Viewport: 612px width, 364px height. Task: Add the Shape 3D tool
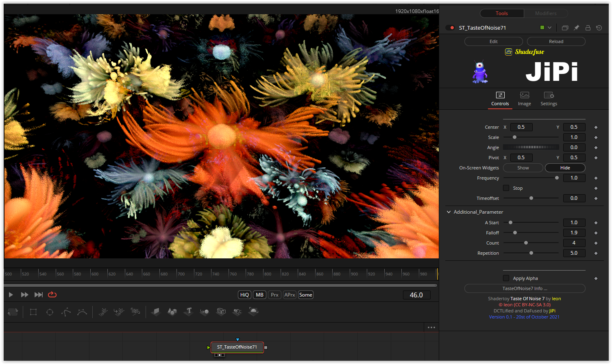[172, 312]
